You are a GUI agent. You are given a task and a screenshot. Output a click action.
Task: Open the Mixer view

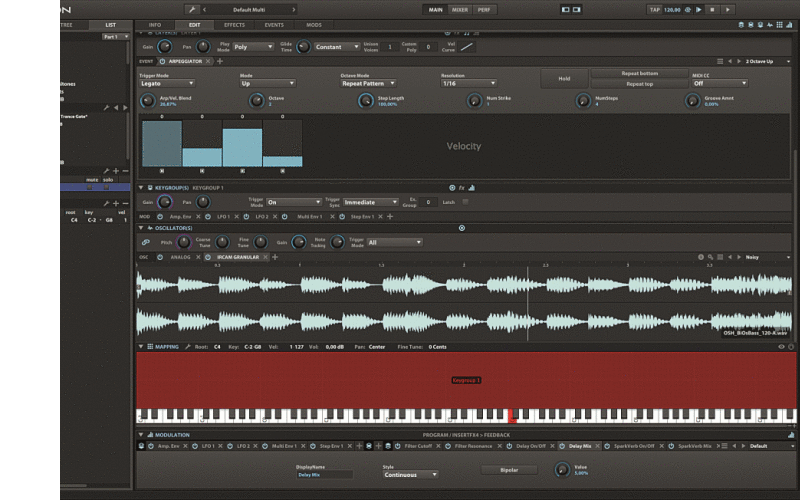[460, 9]
